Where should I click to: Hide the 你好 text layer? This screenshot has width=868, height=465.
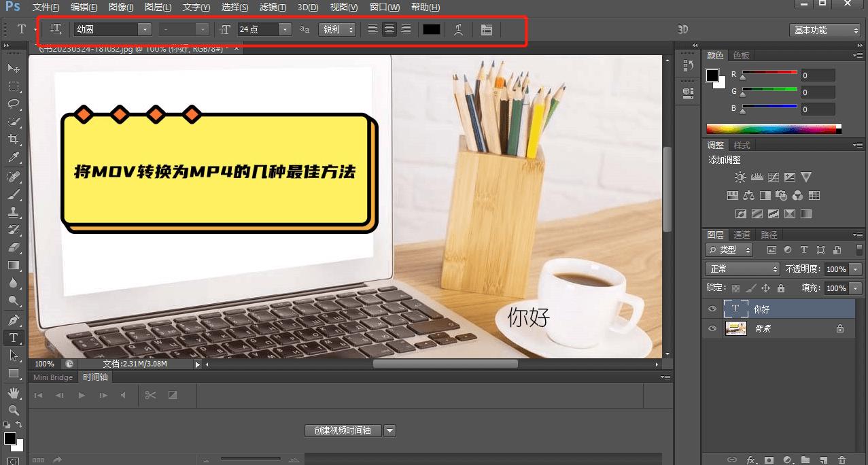tap(712, 309)
